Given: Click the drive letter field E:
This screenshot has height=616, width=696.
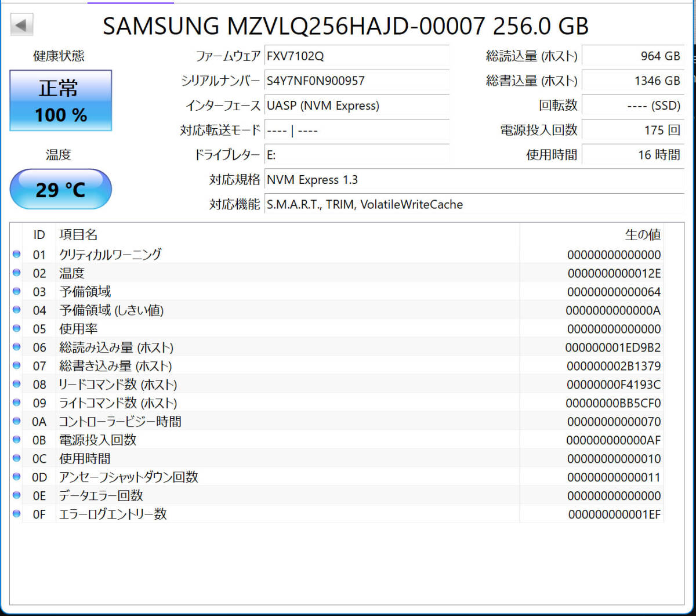Looking at the screenshot, I should 357,155.
